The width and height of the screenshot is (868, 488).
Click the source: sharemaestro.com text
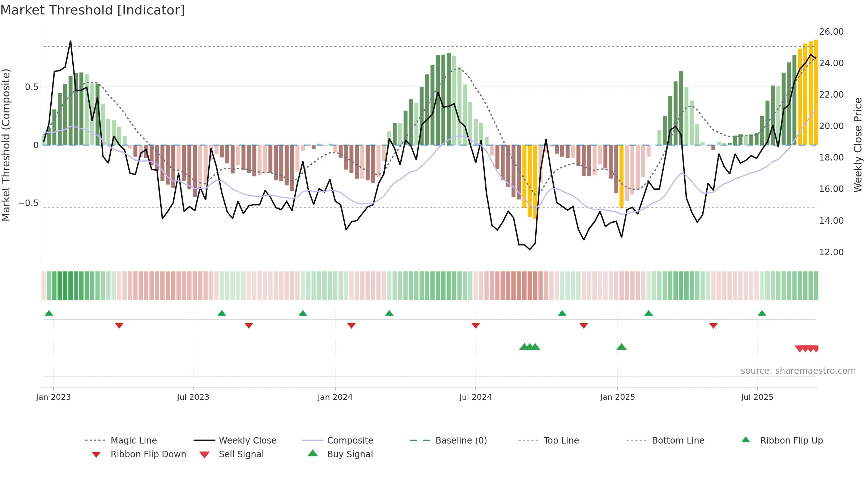coord(798,371)
